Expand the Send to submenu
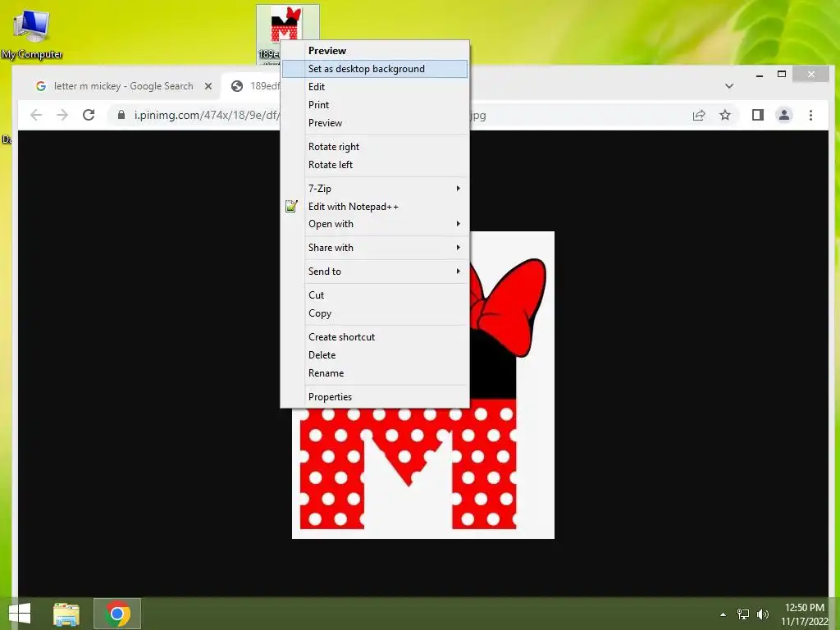Screen dimensions: 840x630 pos(374,271)
